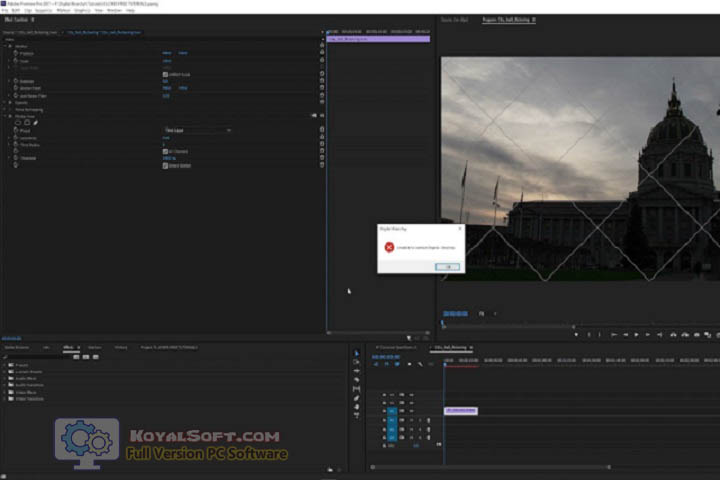The image size is (720, 480).
Task: Pick the free draw bezier mask pen
Action: point(35,123)
